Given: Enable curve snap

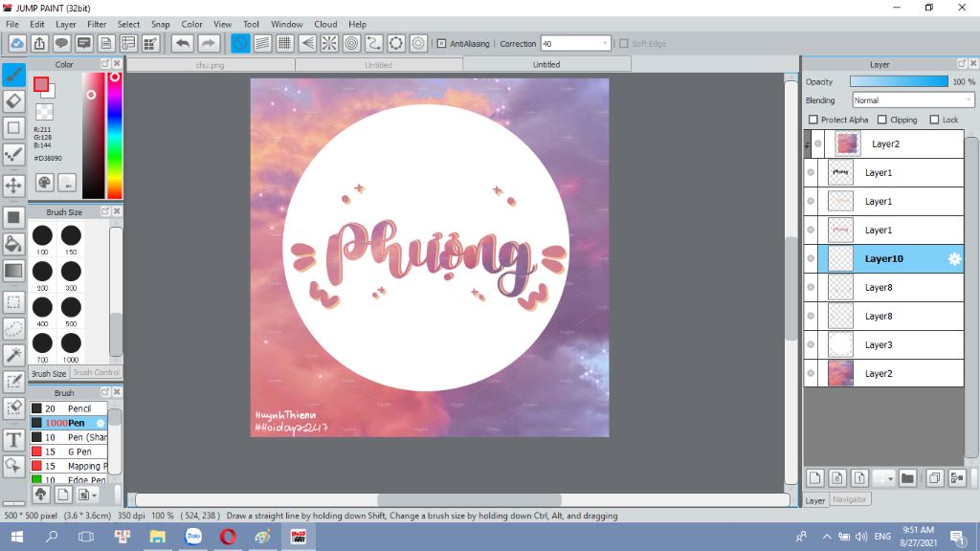Looking at the screenshot, I should click(x=374, y=44).
